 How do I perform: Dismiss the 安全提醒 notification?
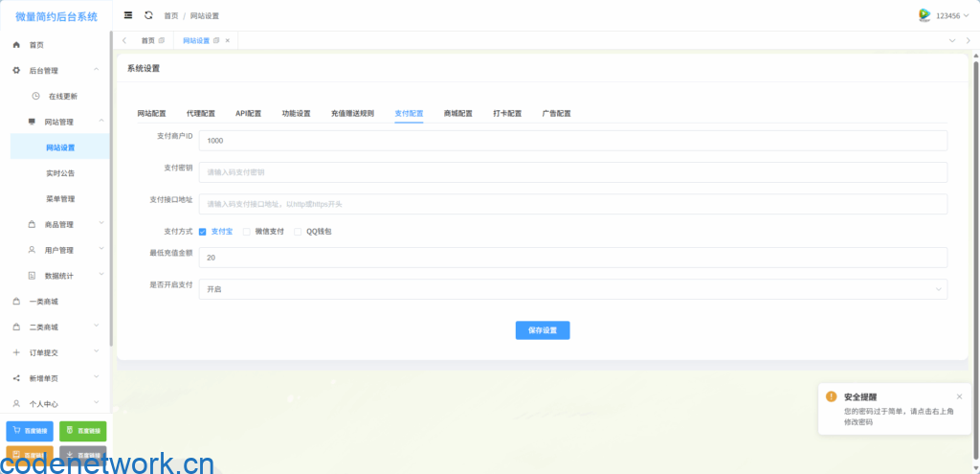point(959,396)
